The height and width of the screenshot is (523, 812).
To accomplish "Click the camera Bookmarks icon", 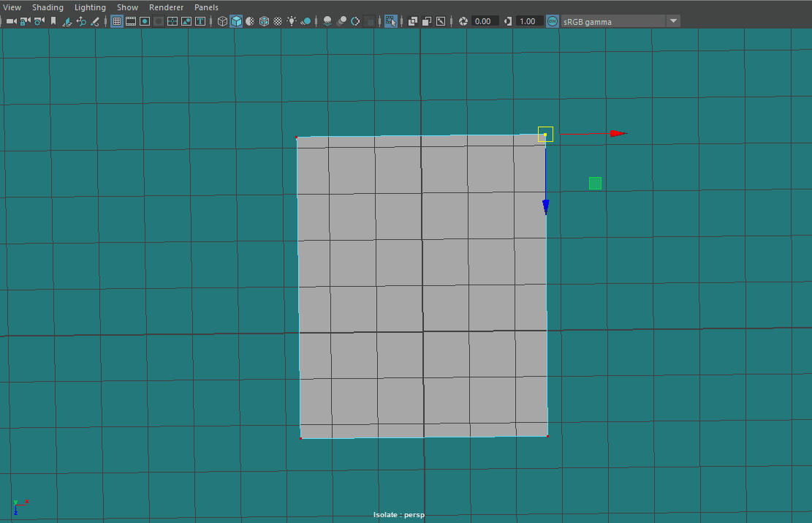I will click(53, 21).
